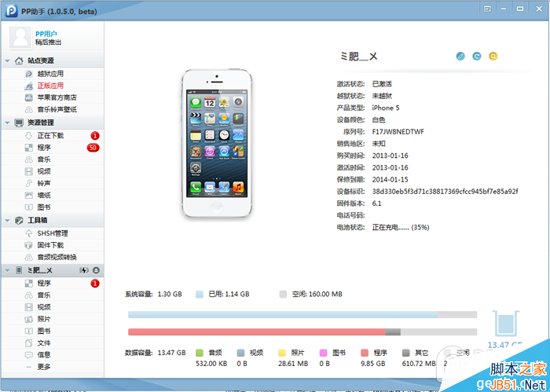550x392 pixels.
Task: Click the red 程序 color swatch
Action: [x=365, y=353]
